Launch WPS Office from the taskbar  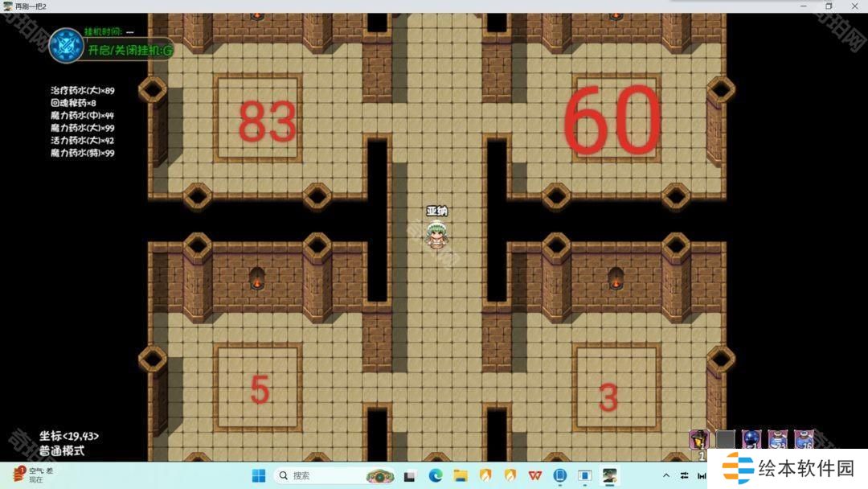(x=534, y=475)
